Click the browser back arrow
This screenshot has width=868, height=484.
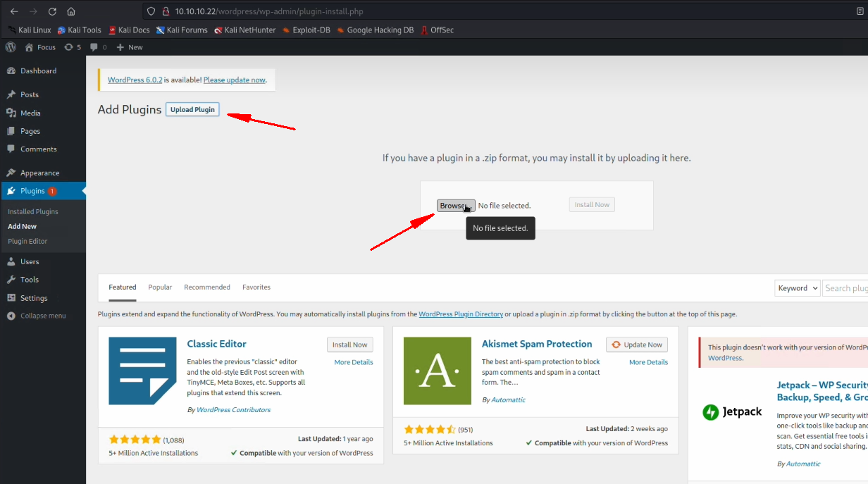coord(14,11)
